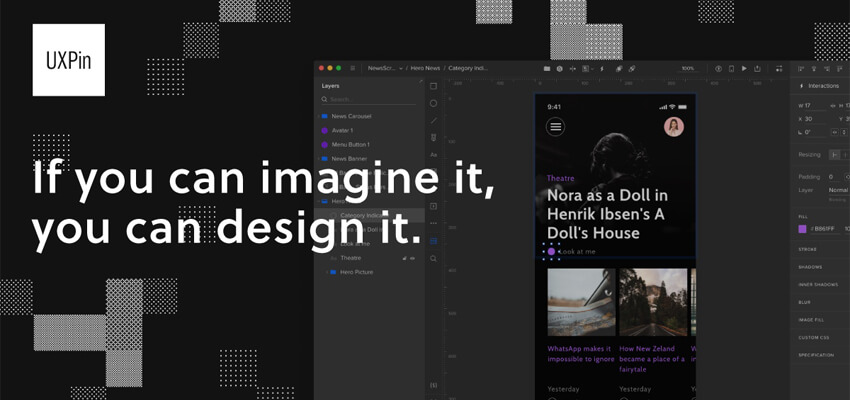Toggle visibility eye on Theatre layer
Image resolution: width=850 pixels, height=400 pixels.
[x=413, y=258]
